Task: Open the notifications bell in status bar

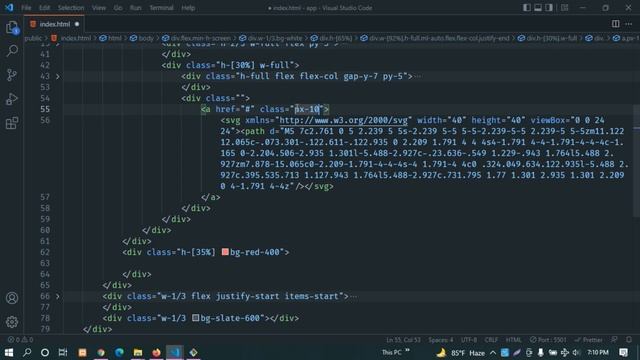Action: [629, 340]
